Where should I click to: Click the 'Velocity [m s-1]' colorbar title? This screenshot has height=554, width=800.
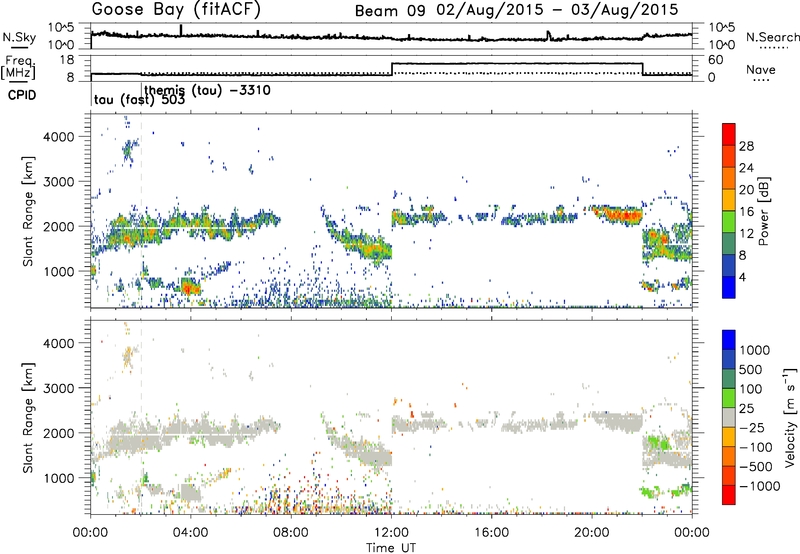pyautogui.click(x=790, y=417)
